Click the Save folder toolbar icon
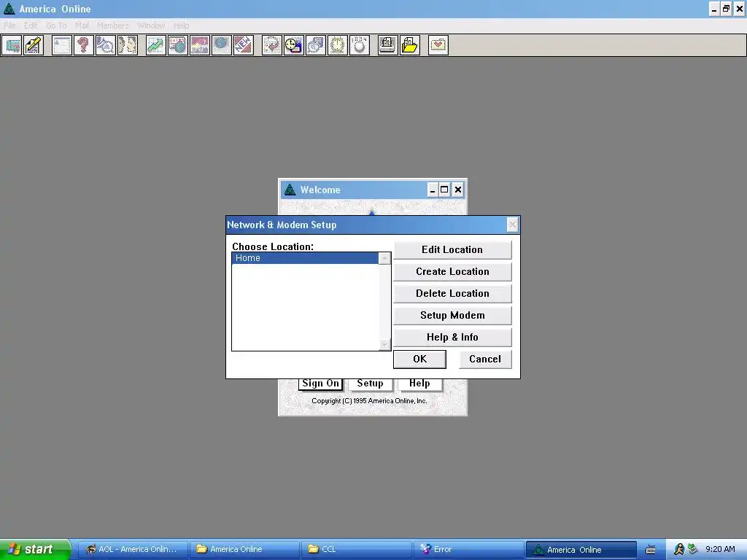The image size is (747, 560). click(x=410, y=45)
